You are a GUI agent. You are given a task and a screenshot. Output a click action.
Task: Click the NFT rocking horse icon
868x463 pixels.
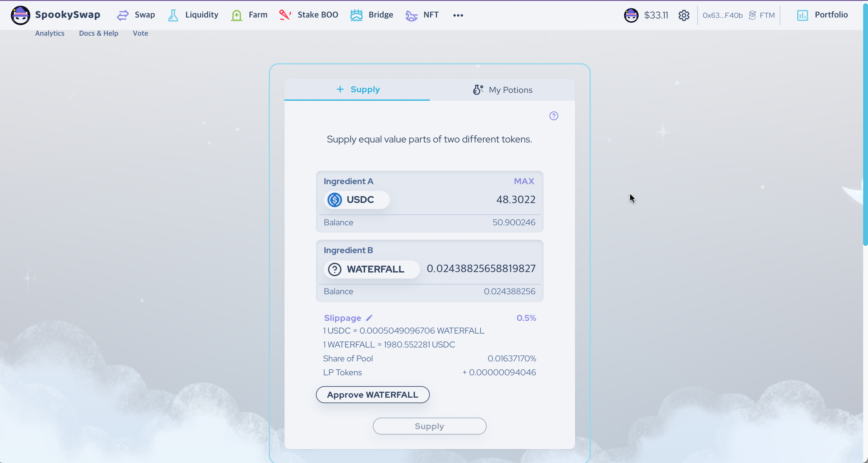[x=411, y=15]
